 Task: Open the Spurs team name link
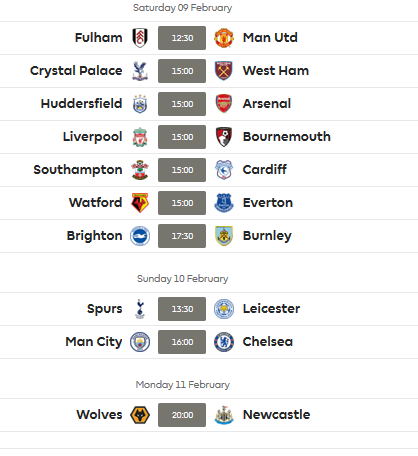tap(105, 309)
